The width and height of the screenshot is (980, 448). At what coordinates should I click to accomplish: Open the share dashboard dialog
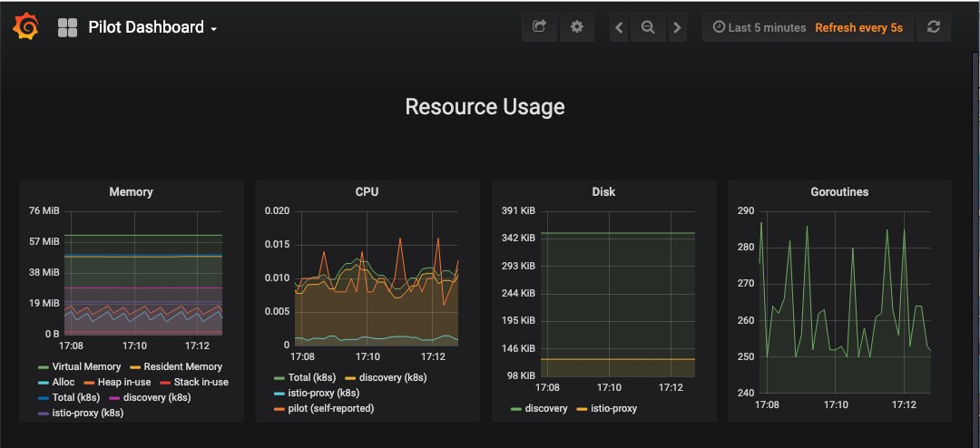click(x=539, y=27)
